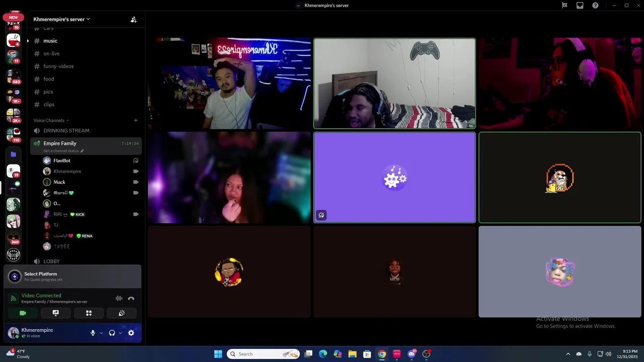
Task: Focus the video tile with controller wall decor
Action: tap(394, 83)
